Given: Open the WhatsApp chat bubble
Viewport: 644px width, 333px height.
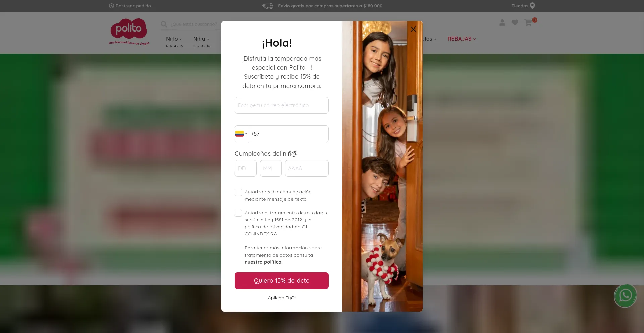Looking at the screenshot, I should [x=625, y=296].
